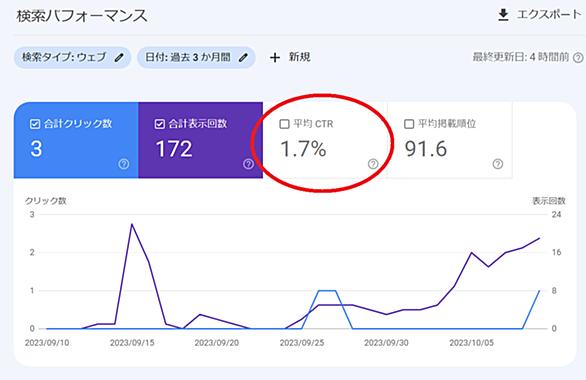Open help icon on total impressions card
Viewport: 586px width, 380px height.
coord(248,164)
